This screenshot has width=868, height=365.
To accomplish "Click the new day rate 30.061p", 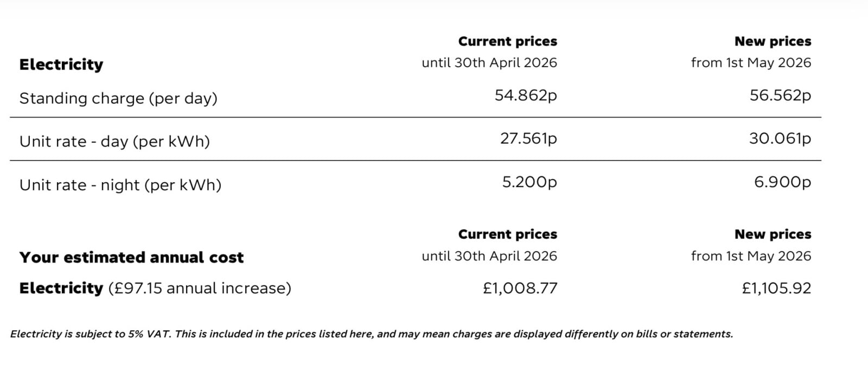I will point(780,138).
